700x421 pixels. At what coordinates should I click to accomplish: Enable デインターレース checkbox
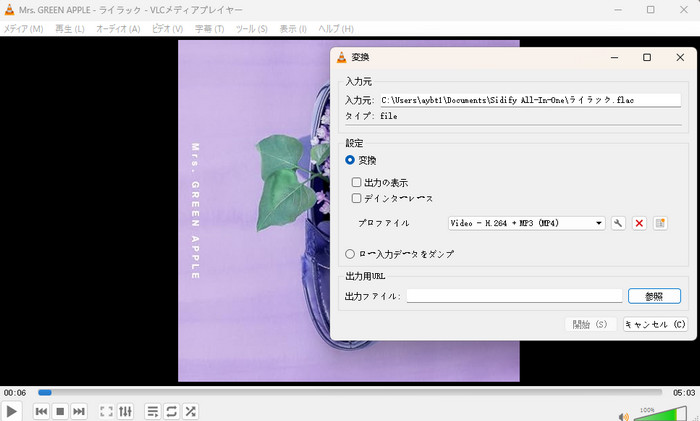pos(356,198)
